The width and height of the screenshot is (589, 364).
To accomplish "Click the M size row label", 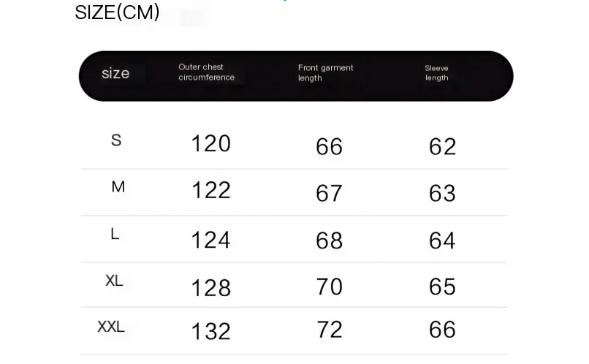I will click(118, 187).
